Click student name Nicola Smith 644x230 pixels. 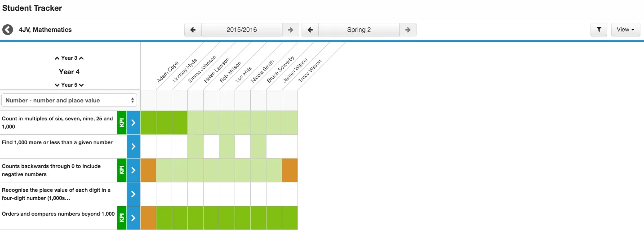coord(262,71)
